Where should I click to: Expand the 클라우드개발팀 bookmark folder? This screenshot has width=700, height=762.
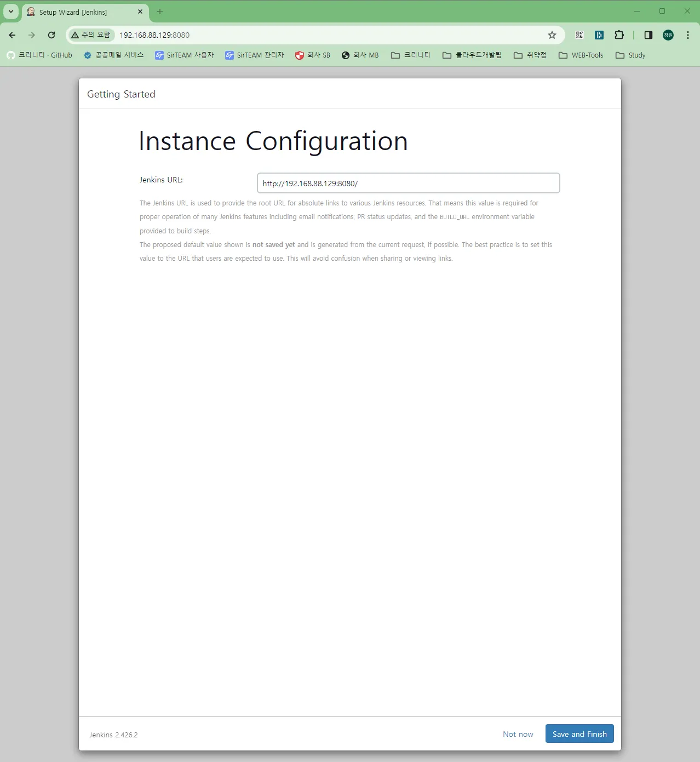coord(472,55)
